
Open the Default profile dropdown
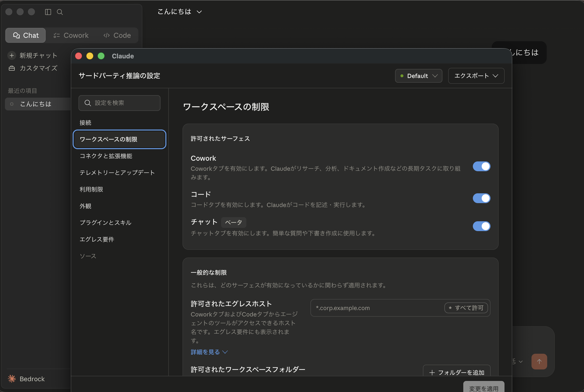point(418,76)
